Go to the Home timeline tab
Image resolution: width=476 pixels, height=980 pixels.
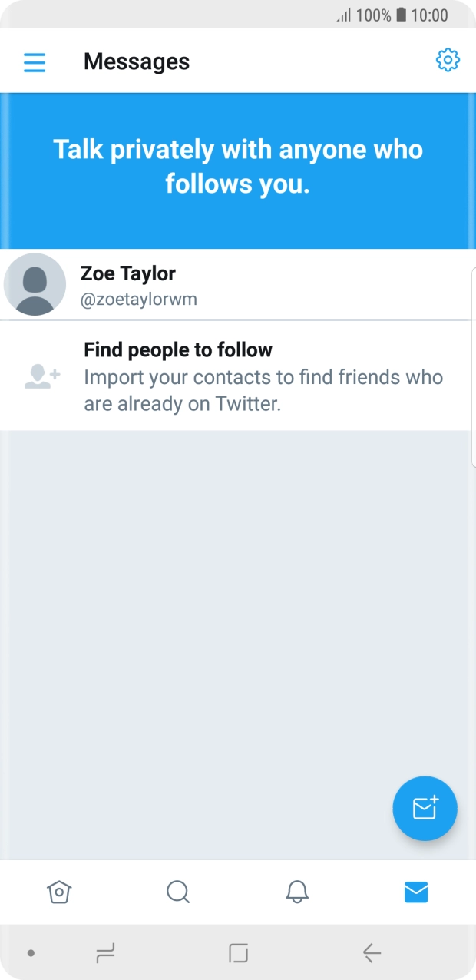(x=59, y=892)
